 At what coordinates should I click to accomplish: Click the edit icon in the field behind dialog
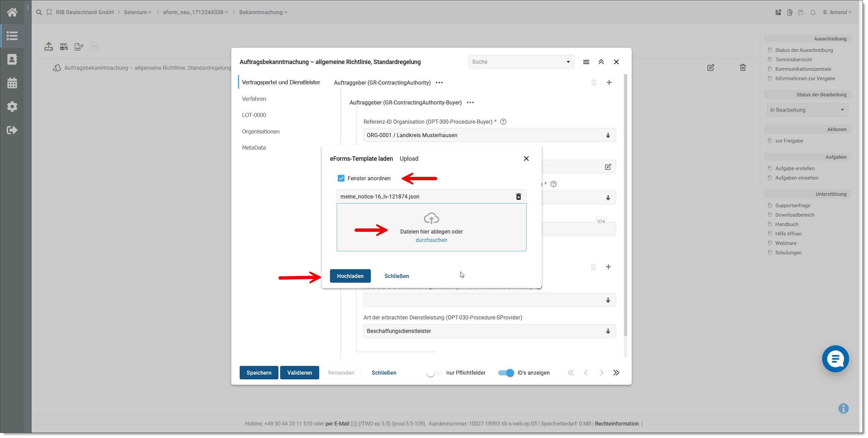point(608,167)
